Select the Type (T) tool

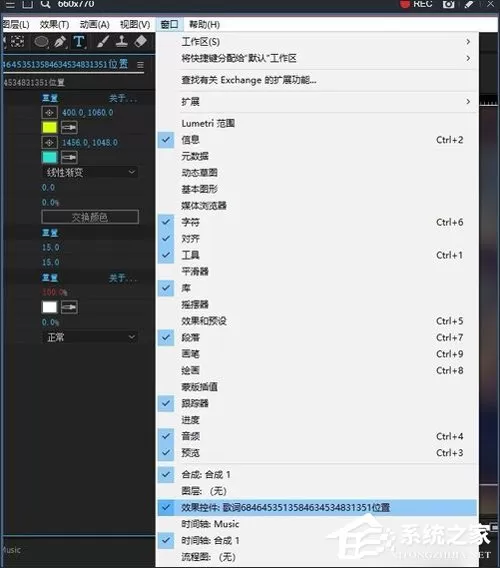tap(79, 42)
